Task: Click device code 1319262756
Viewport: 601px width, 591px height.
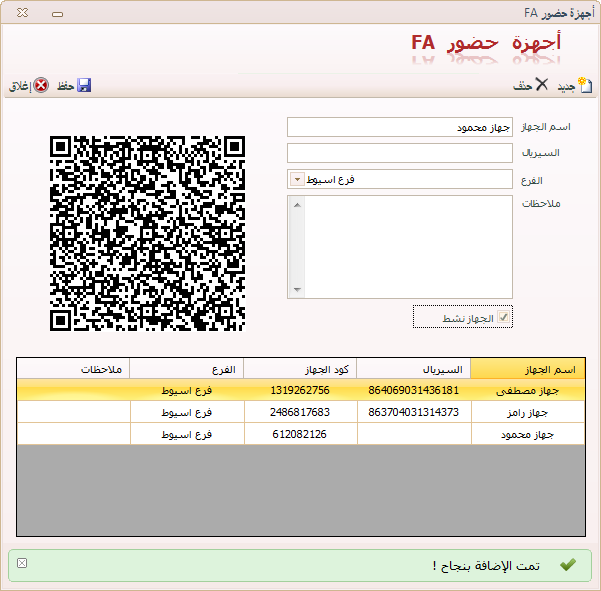Action: pos(300,390)
